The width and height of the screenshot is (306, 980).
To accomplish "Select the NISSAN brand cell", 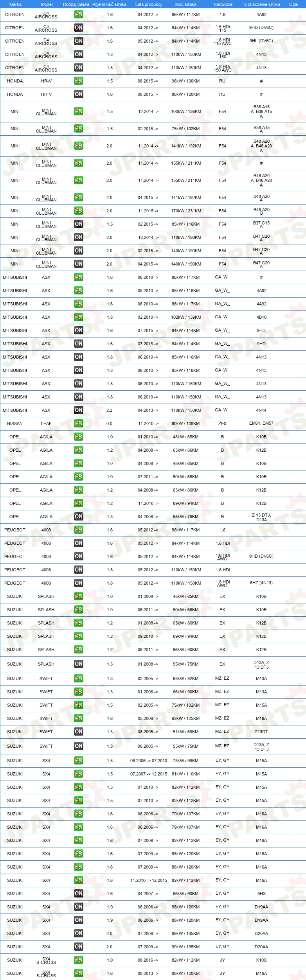I will pos(15,424).
